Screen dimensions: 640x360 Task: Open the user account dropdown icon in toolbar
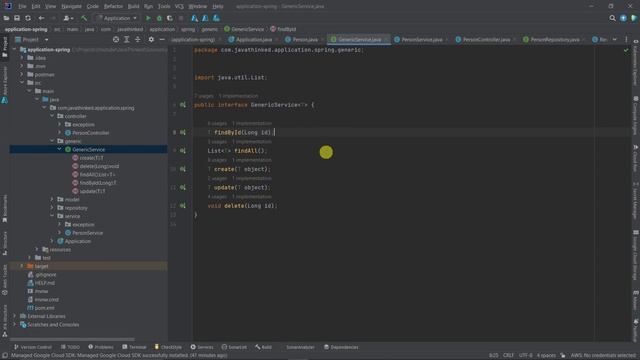coord(68,18)
